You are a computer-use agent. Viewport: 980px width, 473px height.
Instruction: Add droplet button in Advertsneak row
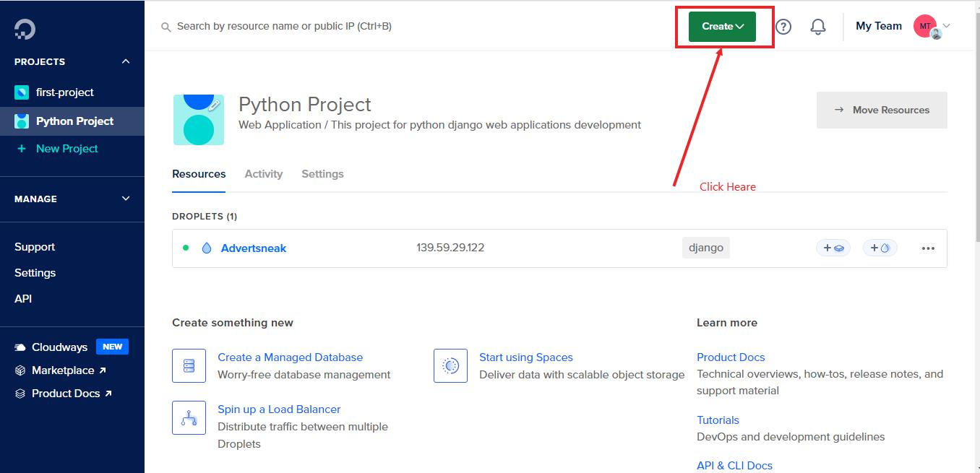(880, 248)
